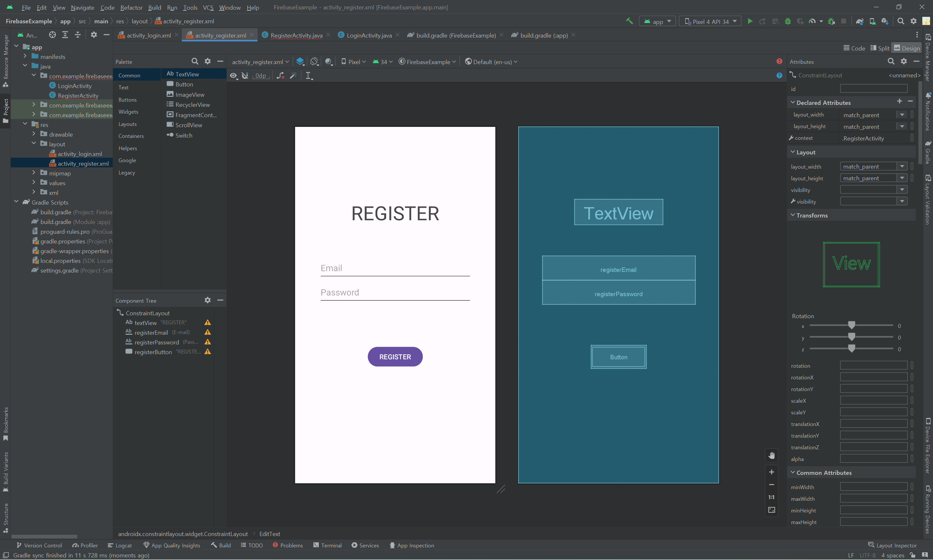Switch to activity_login.xml tab
Screen dimensions: 933x560
pos(148,35)
